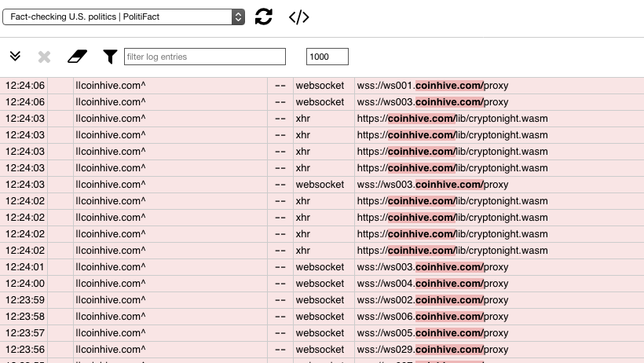
Task: Select the wss://ws029.coinhive.com/proxy URL entry
Action: pos(433,349)
